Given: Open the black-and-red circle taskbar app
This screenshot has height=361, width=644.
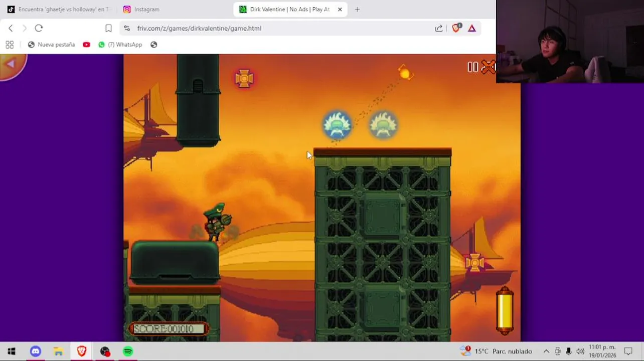Looking at the screenshot, I should point(105,351).
